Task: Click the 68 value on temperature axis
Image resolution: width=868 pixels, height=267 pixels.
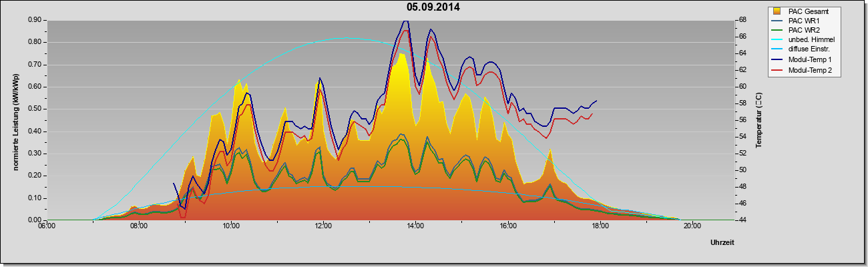Action: [742, 20]
